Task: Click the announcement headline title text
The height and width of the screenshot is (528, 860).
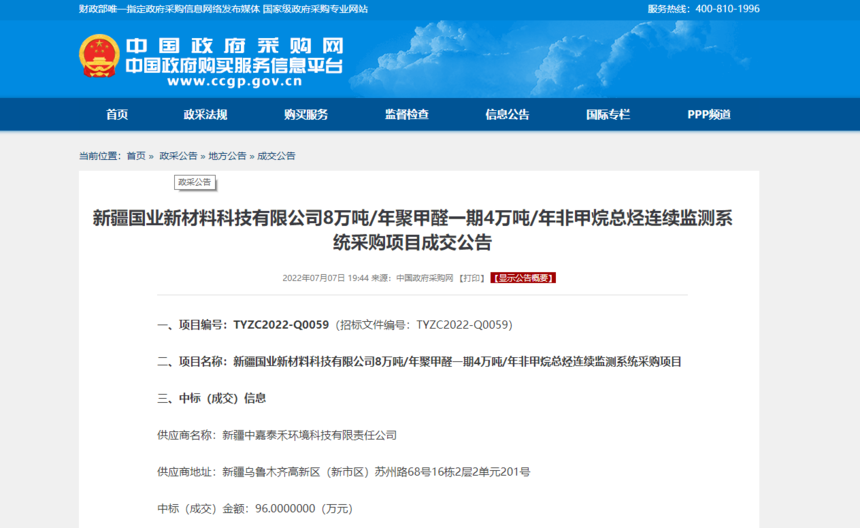Action: tap(412, 230)
